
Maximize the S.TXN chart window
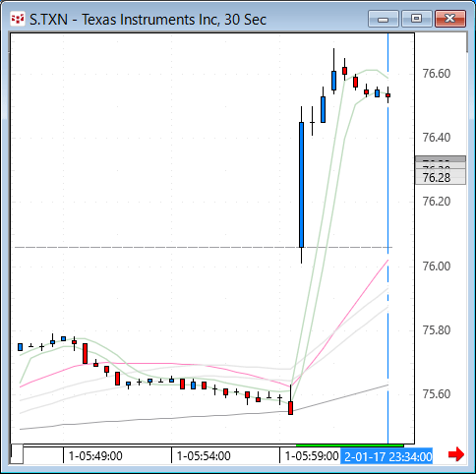pyautogui.click(x=416, y=19)
